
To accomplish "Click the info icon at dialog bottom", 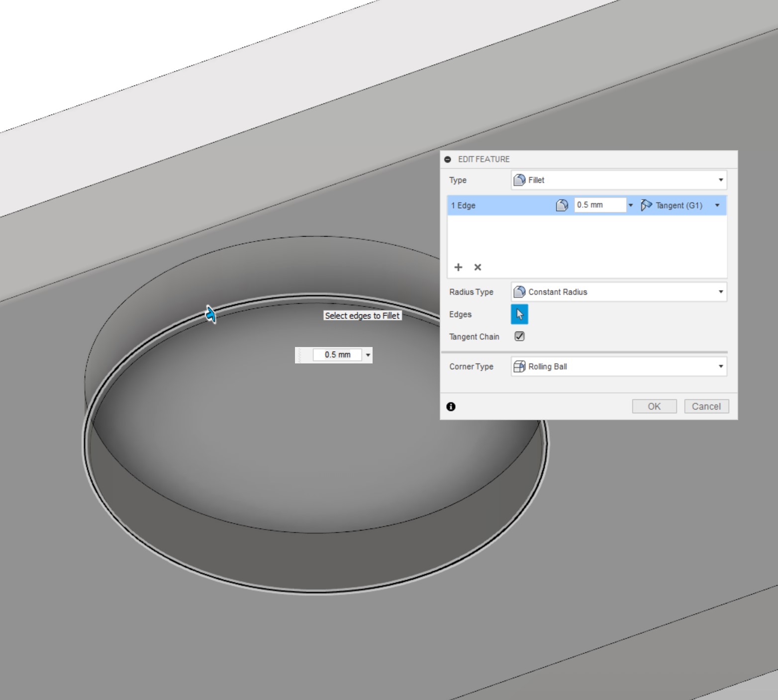I will coord(451,407).
